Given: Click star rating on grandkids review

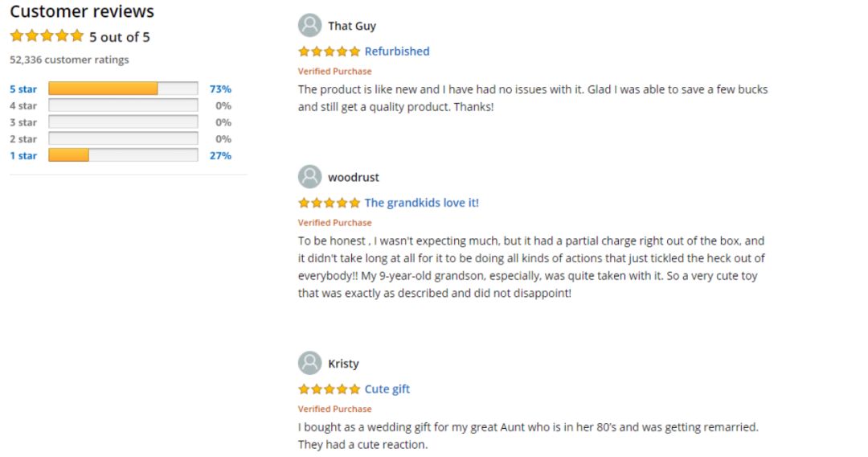Looking at the screenshot, I should pos(330,203).
